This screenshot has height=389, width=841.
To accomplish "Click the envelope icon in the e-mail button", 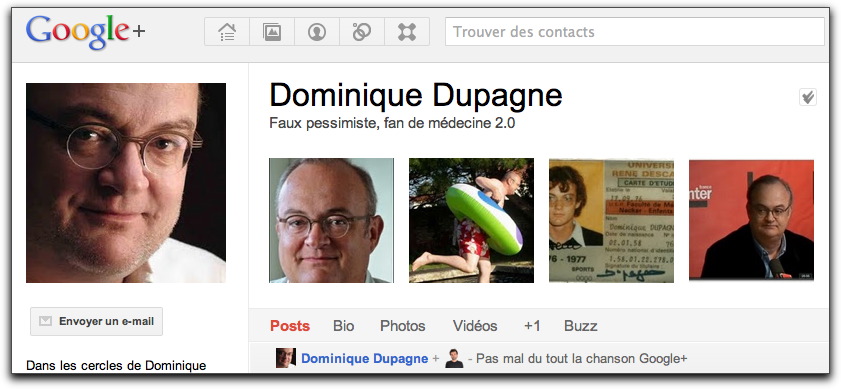I will coord(46,321).
